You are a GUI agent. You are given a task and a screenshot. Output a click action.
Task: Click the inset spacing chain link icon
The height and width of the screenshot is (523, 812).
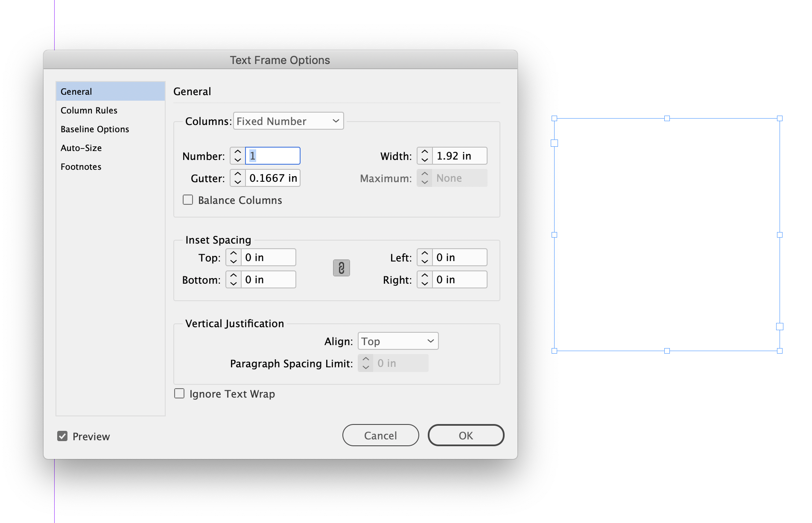(341, 268)
